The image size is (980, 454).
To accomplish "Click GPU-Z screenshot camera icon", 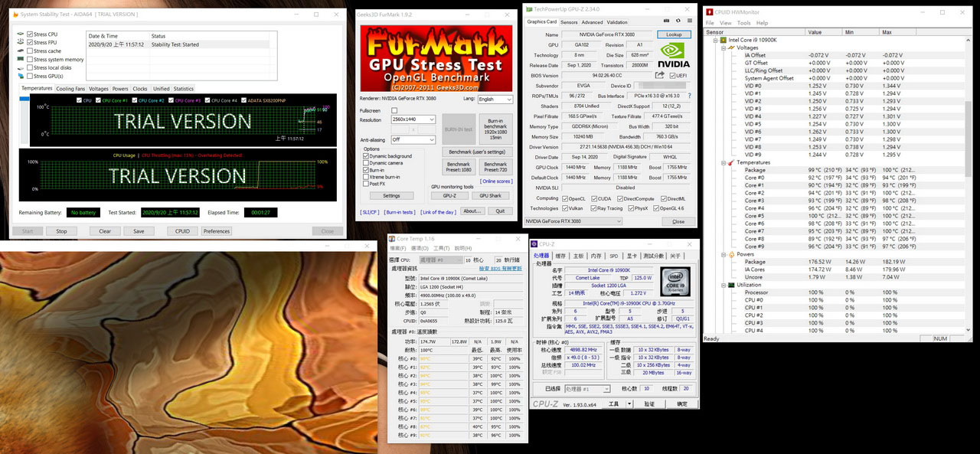I will pyautogui.click(x=668, y=21).
